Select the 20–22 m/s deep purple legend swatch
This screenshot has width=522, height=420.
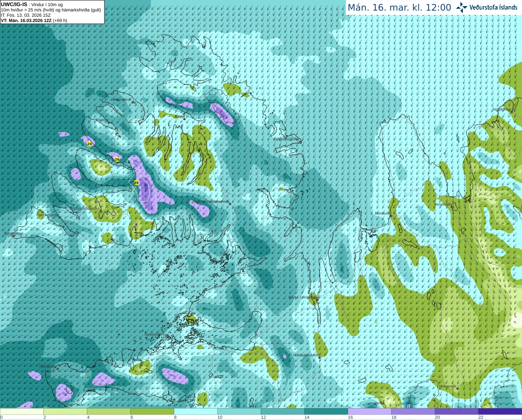(457, 411)
